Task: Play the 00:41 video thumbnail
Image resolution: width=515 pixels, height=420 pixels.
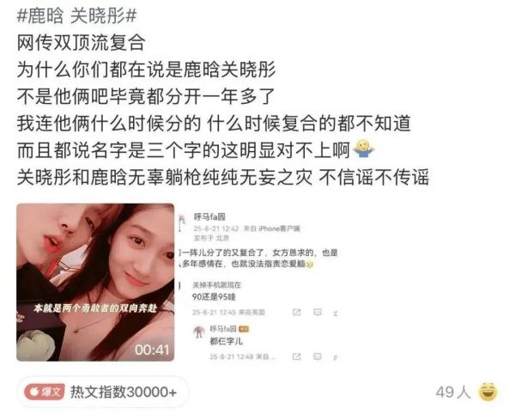Action: click(95, 282)
